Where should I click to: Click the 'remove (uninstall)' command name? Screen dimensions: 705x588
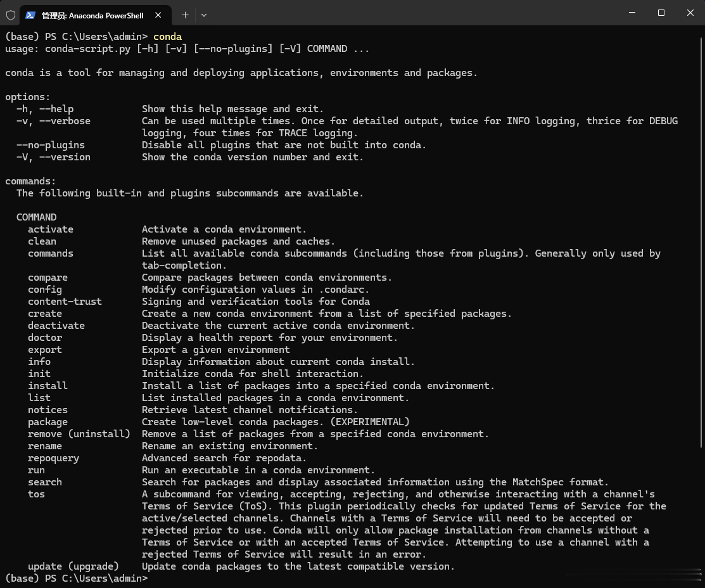click(x=79, y=433)
